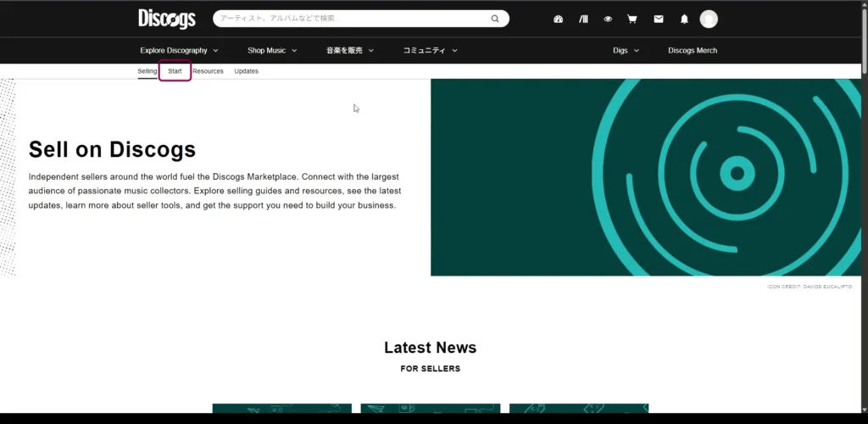
Task: Expand the Shop Music dropdown
Action: click(272, 50)
